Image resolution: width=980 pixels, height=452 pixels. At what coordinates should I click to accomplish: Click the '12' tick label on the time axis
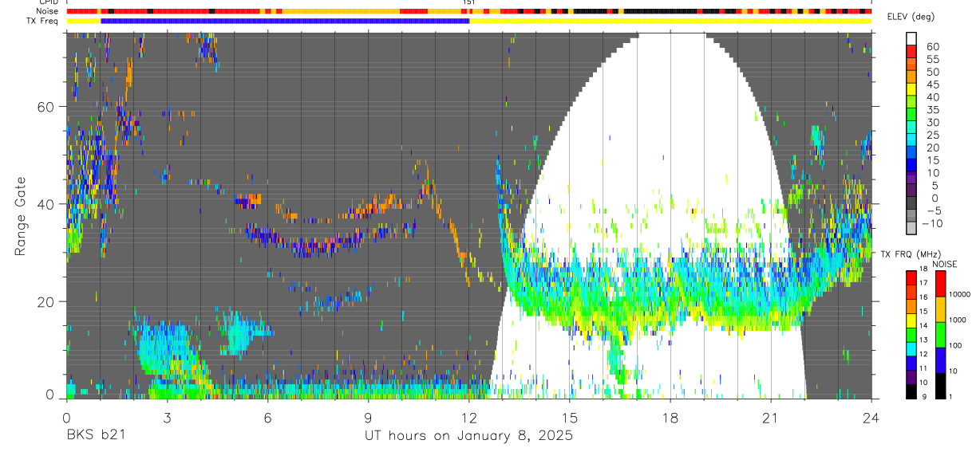pos(469,417)
